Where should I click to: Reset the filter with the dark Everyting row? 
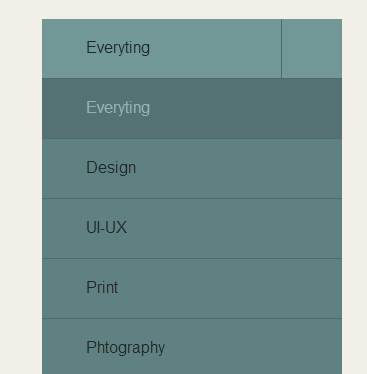coord(192,108)
